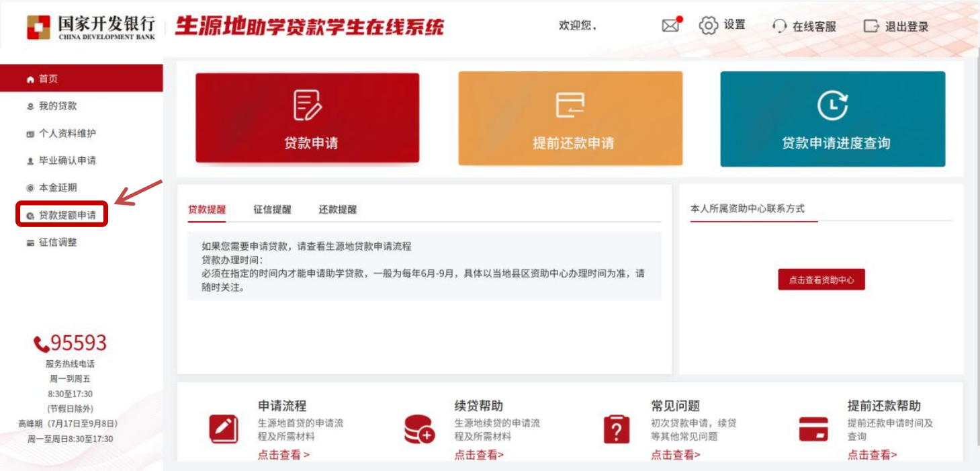Select the 贷款提醒 tab
The image size is (980, 471).
[x=207, y=210]
